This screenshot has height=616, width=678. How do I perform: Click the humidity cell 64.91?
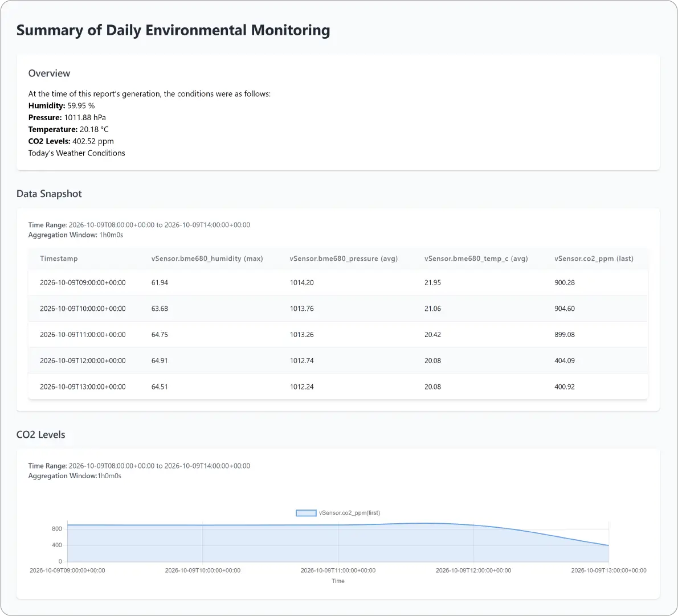click(x=160, y=361)
